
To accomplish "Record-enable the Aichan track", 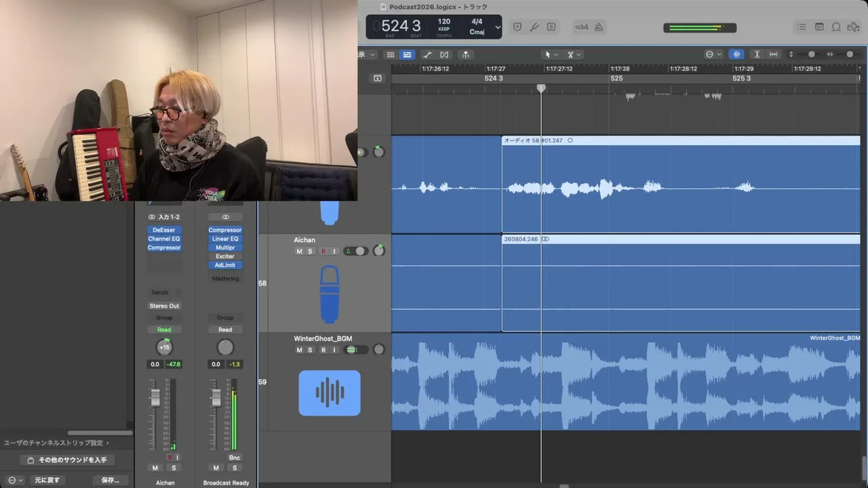I will 323,251.
